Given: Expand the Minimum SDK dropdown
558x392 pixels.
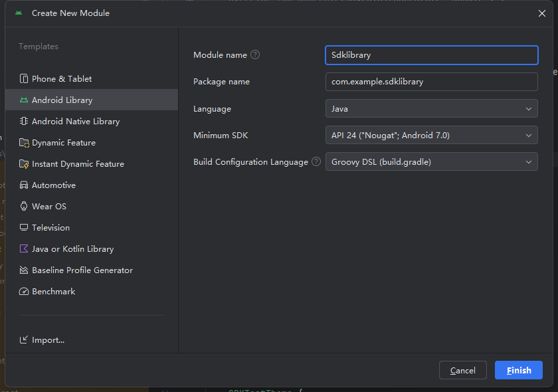Looking at the screenshot, I should tap(431, 136).
